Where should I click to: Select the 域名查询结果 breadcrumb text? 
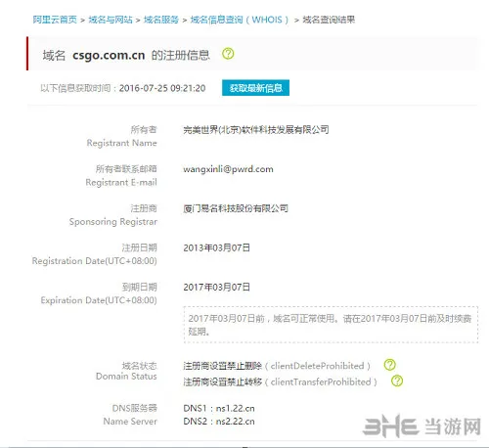pos(329,20)
